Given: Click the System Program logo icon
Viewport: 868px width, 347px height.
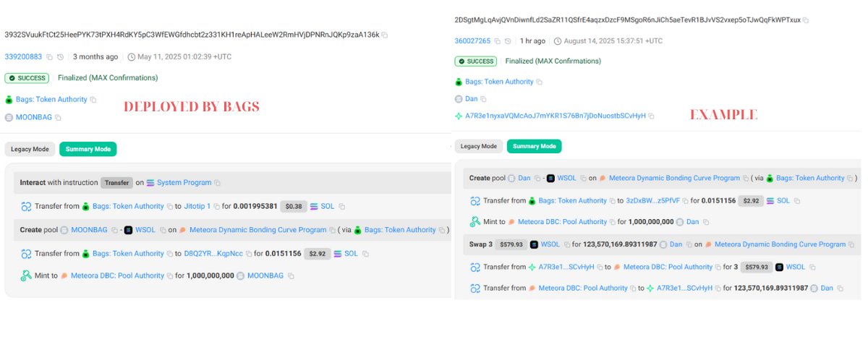Looking at the screenshot, I should click(x=150, y=183).
